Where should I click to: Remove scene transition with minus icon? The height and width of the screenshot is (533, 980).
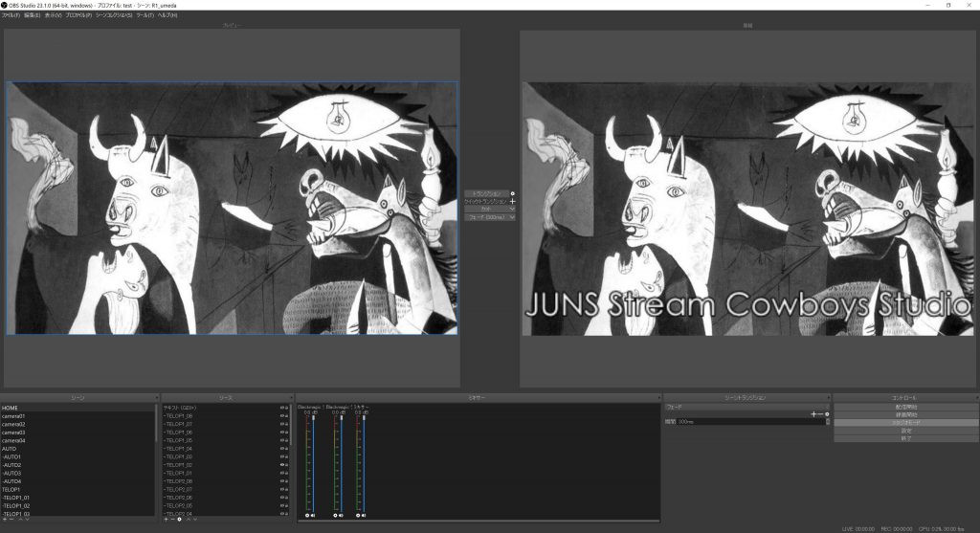click(x=820, y=414)
